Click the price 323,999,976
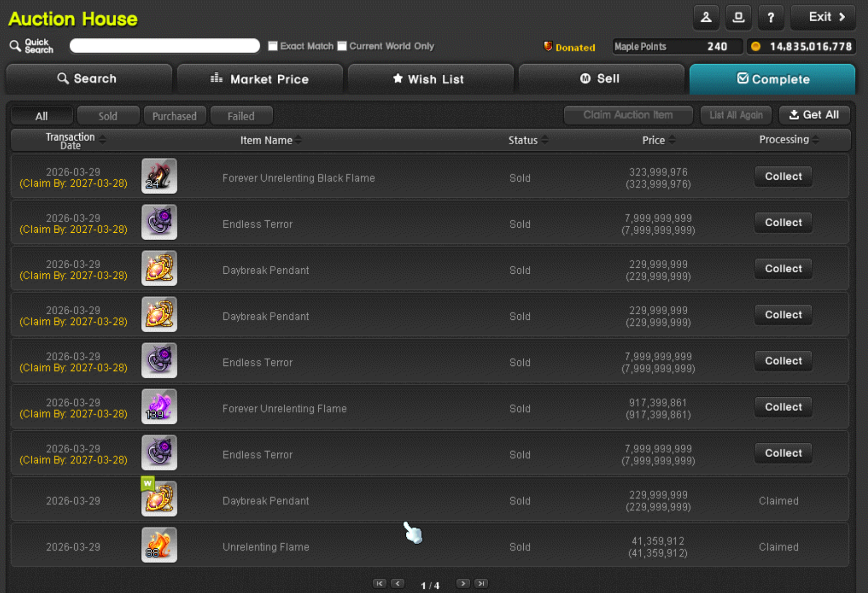 658,172
